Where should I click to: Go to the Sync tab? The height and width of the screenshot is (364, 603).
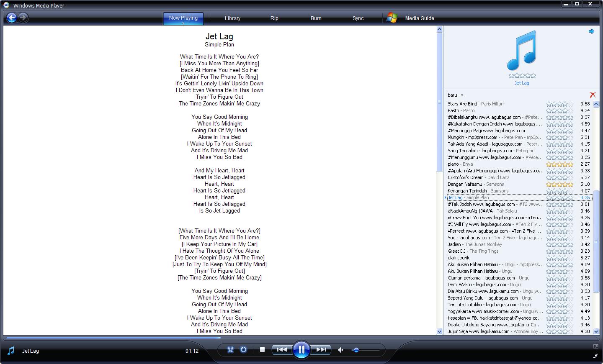(358, 18)
